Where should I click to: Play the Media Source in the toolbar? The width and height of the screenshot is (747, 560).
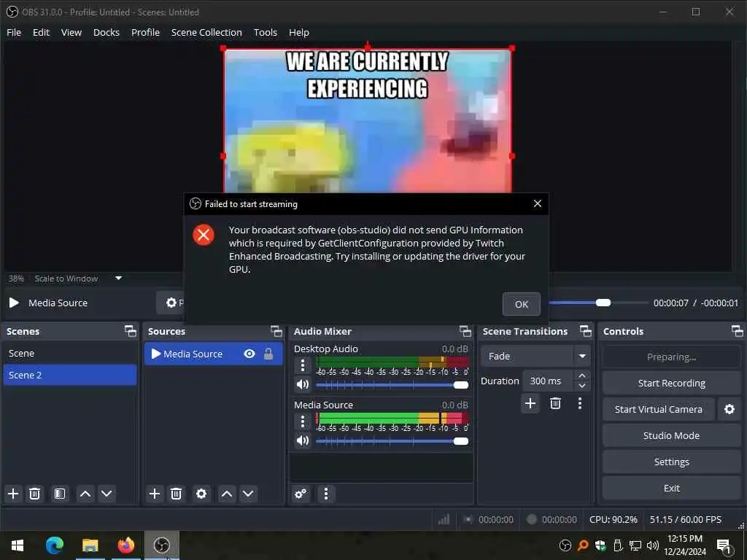[x=14, y=303]
